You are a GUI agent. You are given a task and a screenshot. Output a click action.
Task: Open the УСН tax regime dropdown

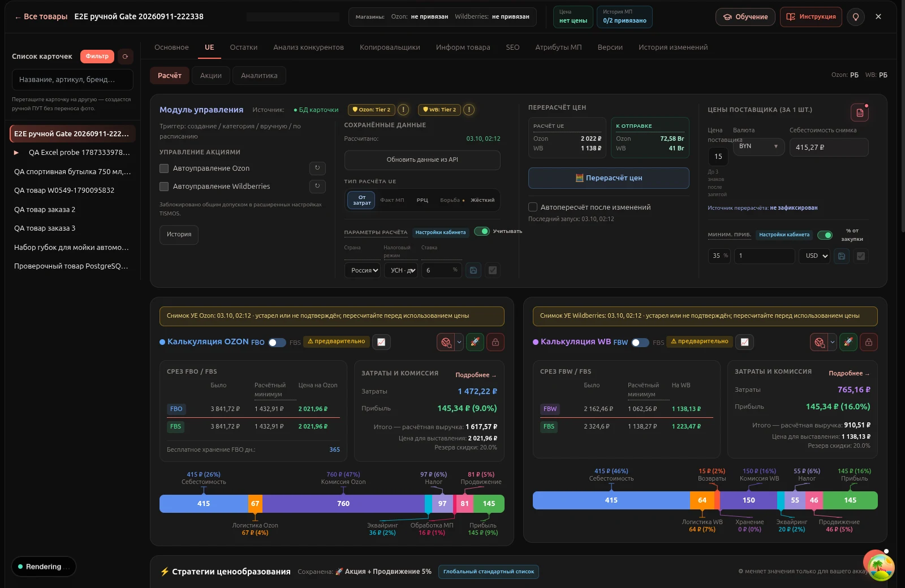402,270
